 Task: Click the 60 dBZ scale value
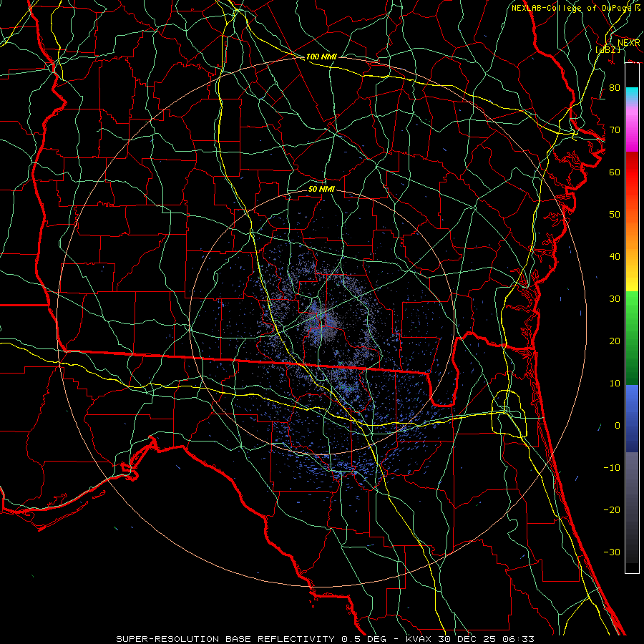[615, 172]
